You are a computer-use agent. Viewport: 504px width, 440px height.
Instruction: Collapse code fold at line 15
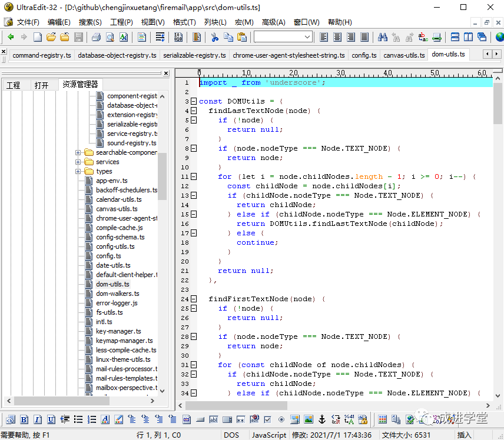pos(194,214)
